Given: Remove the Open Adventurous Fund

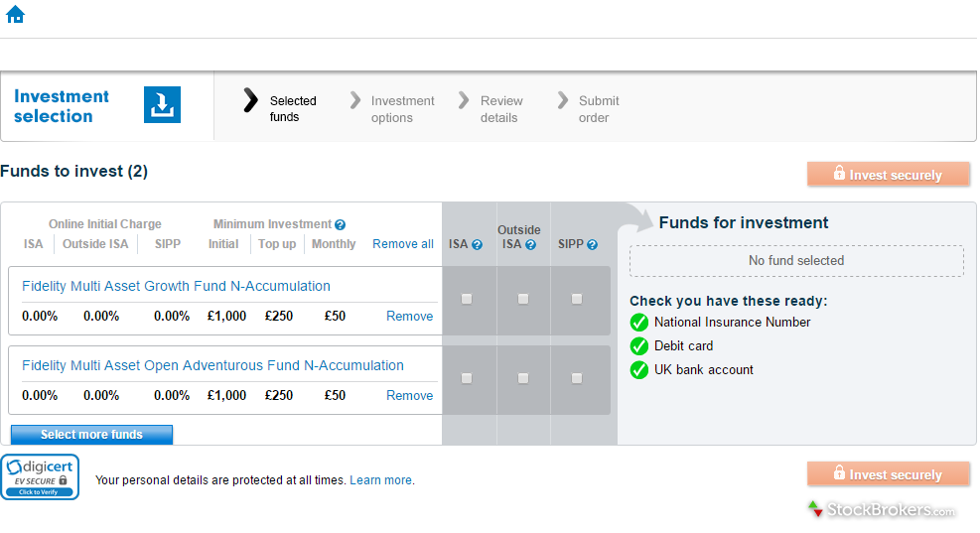Looking at the screenshot, I should 409,396.
